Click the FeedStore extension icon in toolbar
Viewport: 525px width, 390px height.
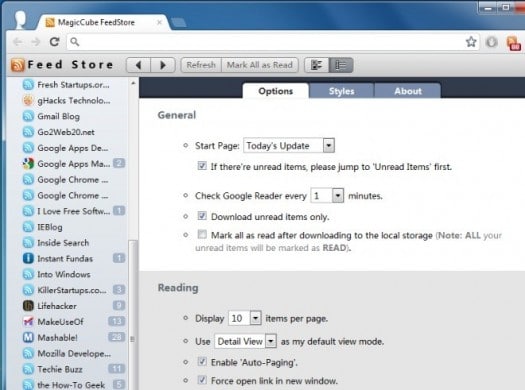click(x=513, y=43)
